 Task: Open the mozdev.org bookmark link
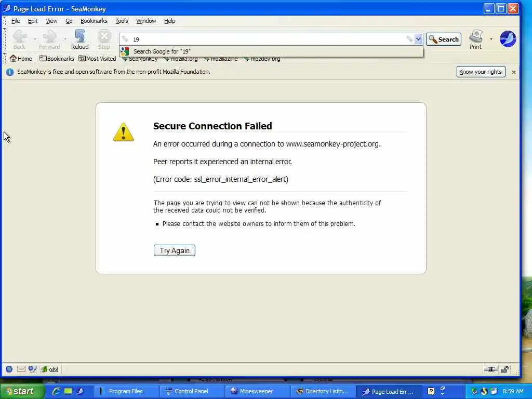[262, 59]
